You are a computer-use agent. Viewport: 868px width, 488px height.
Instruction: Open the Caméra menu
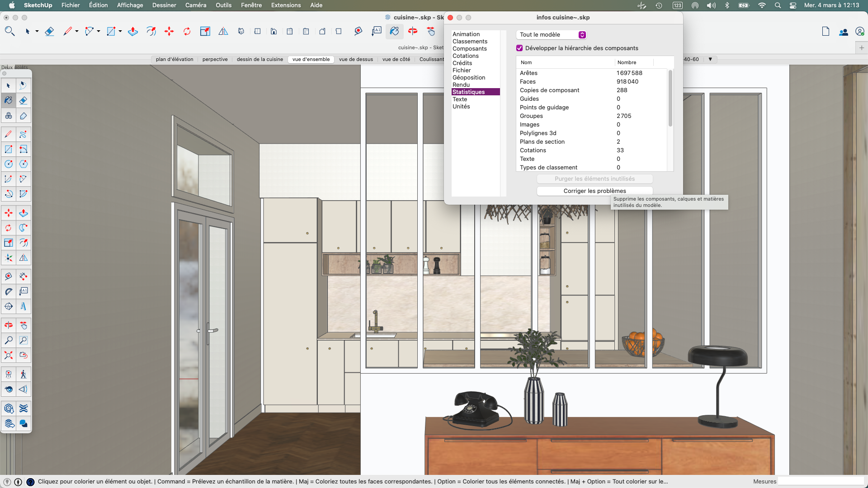pyautogui.click(x=195, y=5)
